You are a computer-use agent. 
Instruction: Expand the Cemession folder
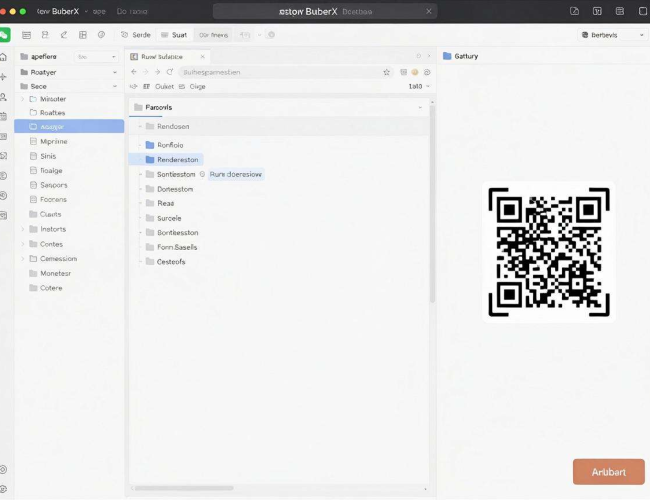(23, 259)
